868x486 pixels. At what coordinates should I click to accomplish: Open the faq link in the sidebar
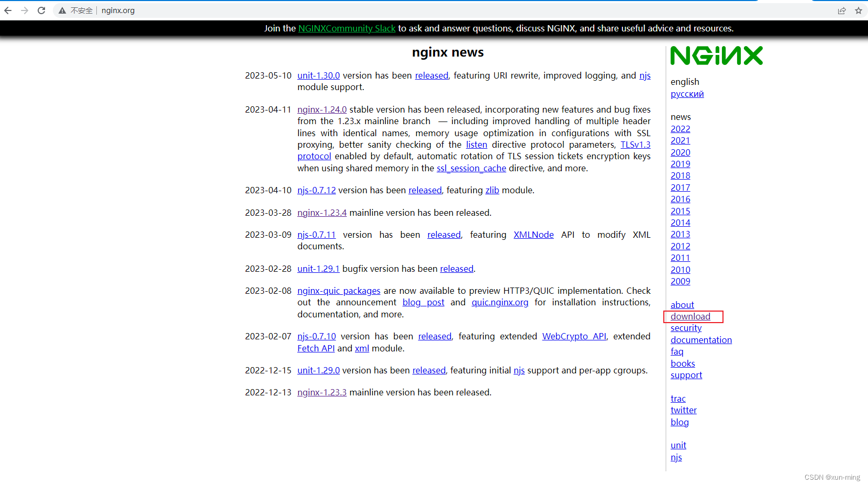tap(677, 351)
